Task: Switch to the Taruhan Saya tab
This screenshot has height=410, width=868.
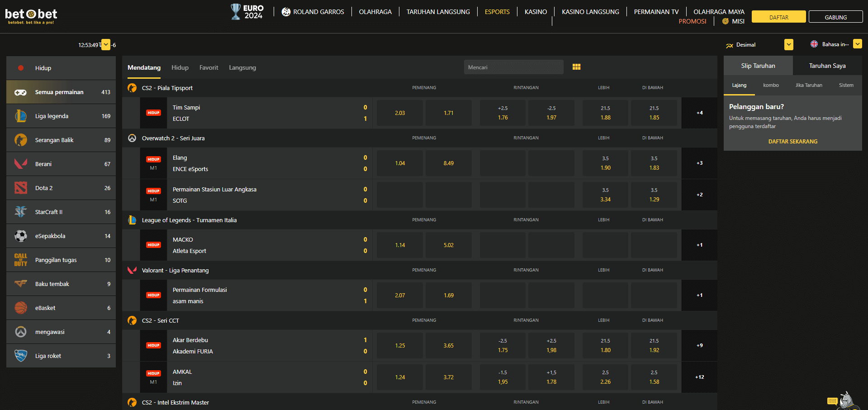Action: coord(827,66)
